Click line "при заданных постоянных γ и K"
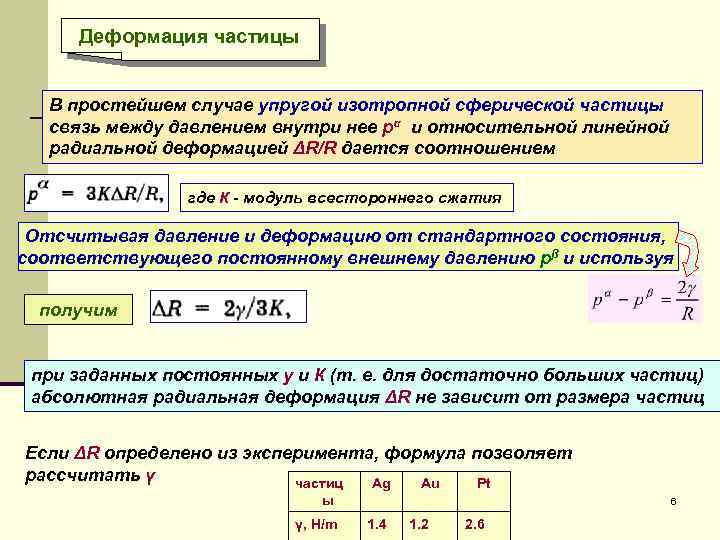The image size is (720, 540). (x=367, y=376)
